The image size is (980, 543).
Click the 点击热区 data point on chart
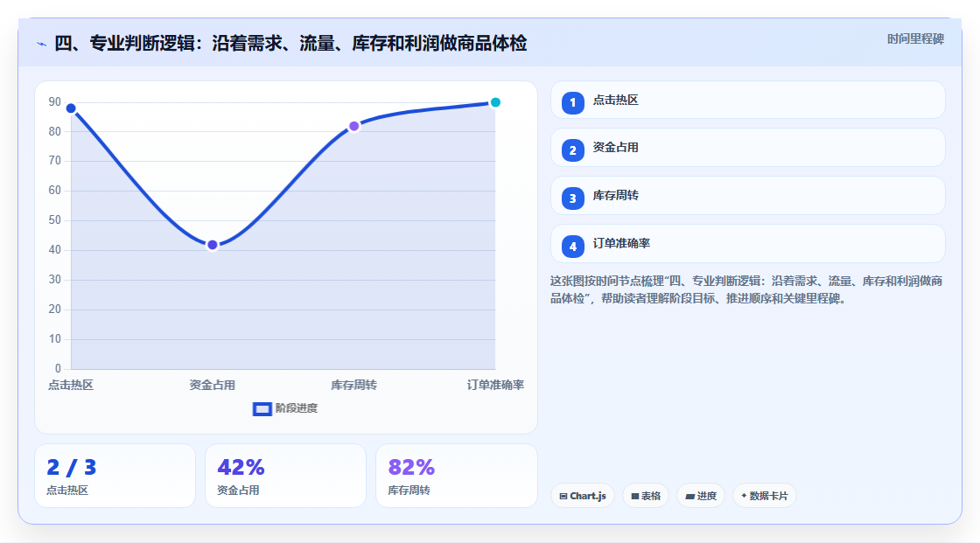tap(71, 108)
